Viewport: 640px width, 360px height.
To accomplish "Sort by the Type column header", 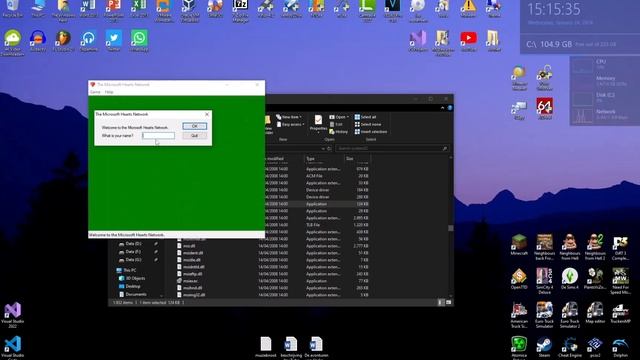I will coord(324,159).
